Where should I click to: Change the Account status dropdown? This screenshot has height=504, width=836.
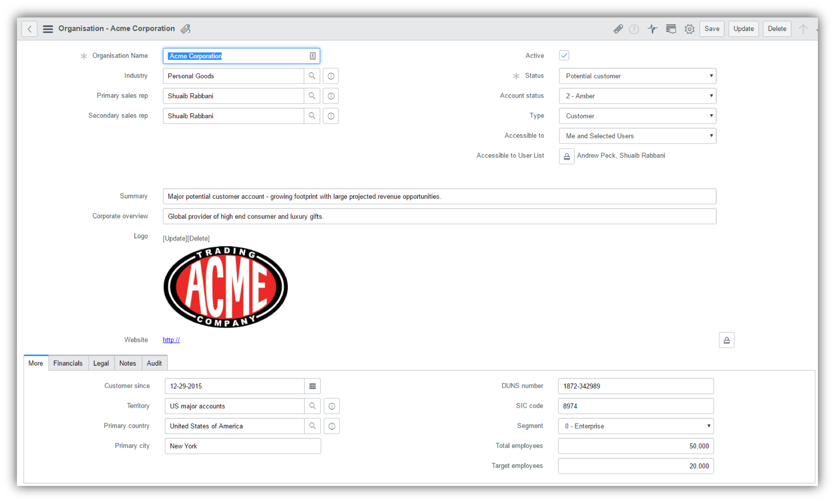(x=637, y=96)
